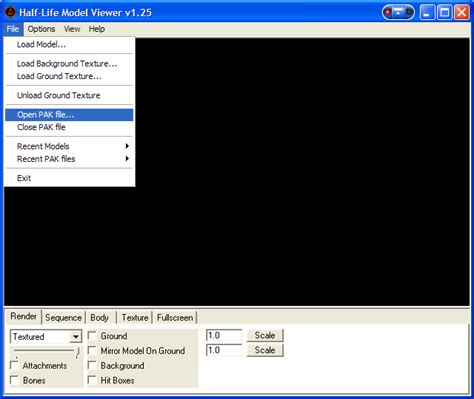This screenshot has height=399, width=474.
Task: Close the Half-Life Model Viewer window
Action: click(462, 13)
